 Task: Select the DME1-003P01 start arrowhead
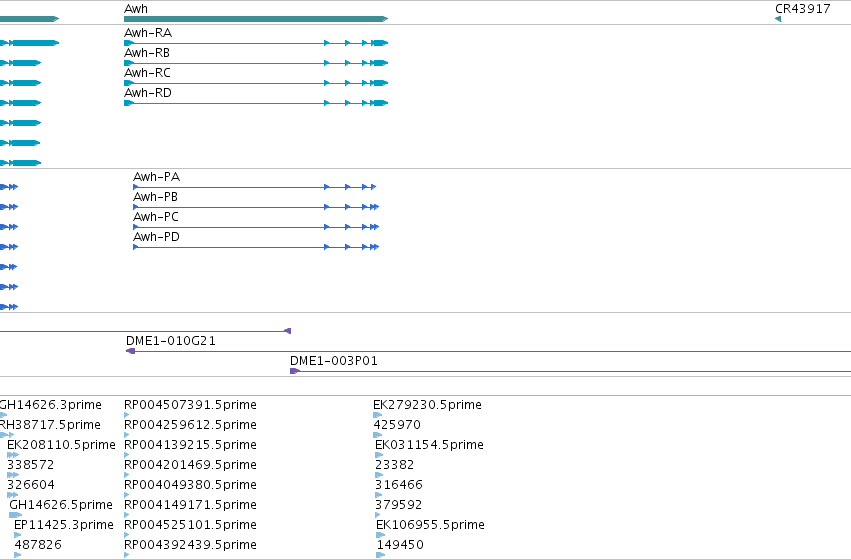pos(295,371)
